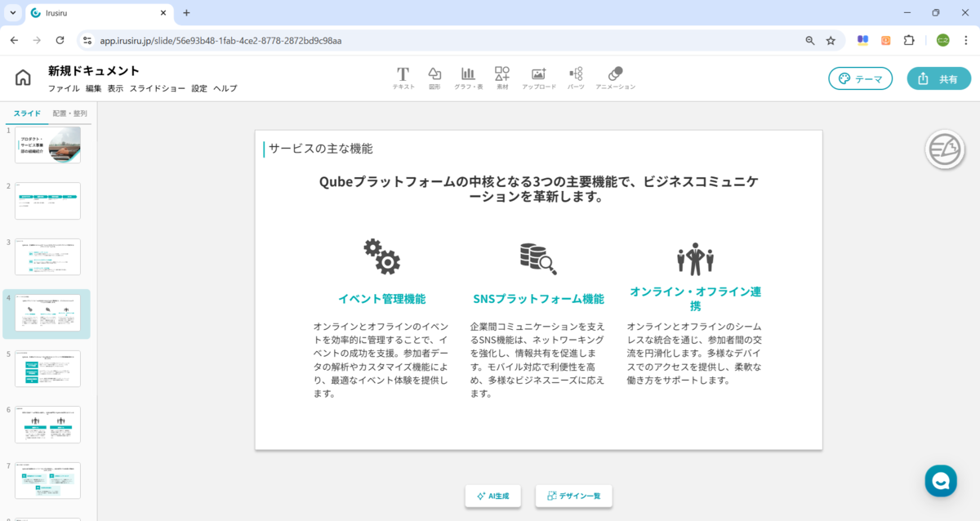Reload the browser page
This screenshot has width=980, height=521.
coord(60,40)
